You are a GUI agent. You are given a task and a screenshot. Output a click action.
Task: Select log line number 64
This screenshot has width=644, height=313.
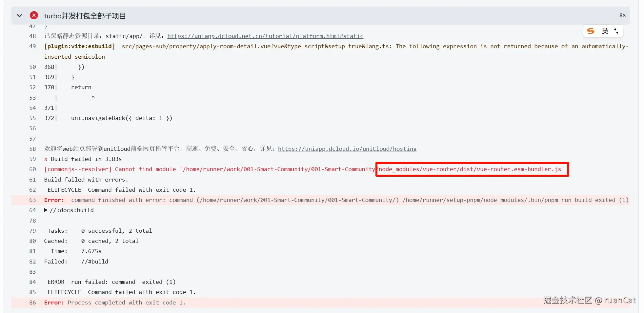tap(32, 210)
